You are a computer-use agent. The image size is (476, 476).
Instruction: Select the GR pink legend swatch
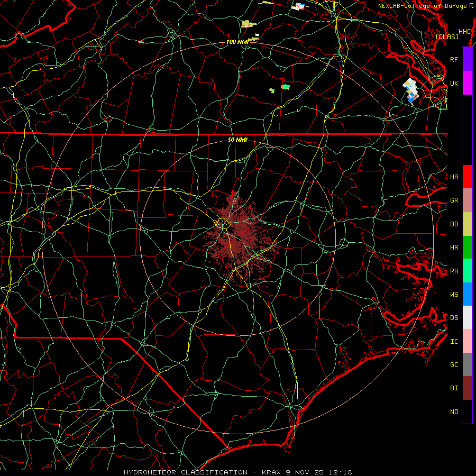(467, 200)
